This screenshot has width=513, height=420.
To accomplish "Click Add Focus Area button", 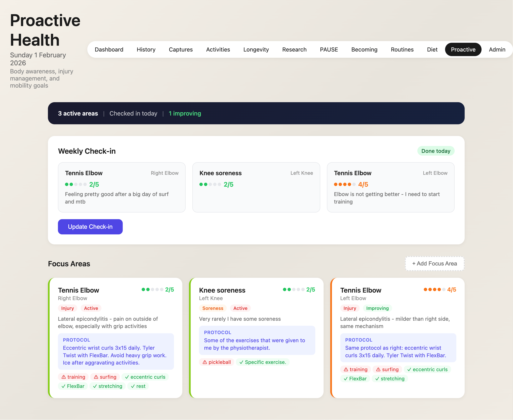I will 434,263.
